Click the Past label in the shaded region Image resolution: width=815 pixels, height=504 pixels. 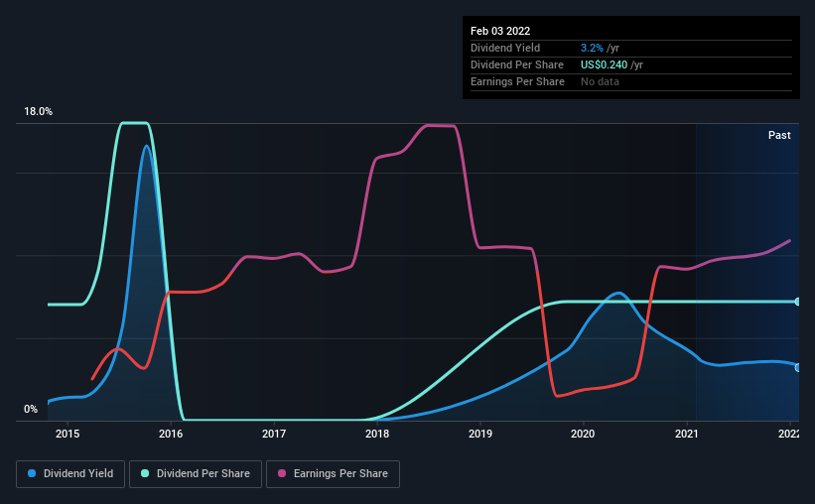pyautogui.click(x=779, y=135)
